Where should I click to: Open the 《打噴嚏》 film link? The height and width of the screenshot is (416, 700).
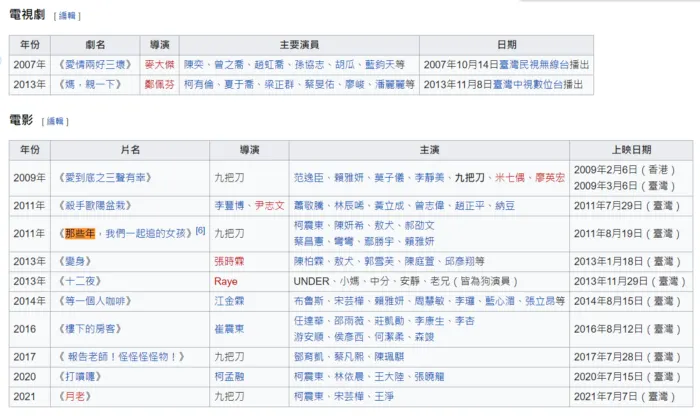coord(80,377)
